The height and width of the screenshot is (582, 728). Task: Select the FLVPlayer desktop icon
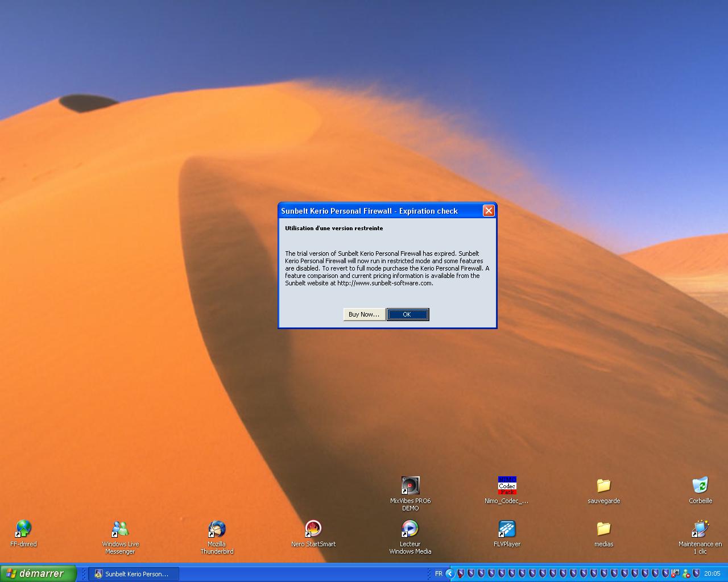pyautogui.click(x=507, y=534)
